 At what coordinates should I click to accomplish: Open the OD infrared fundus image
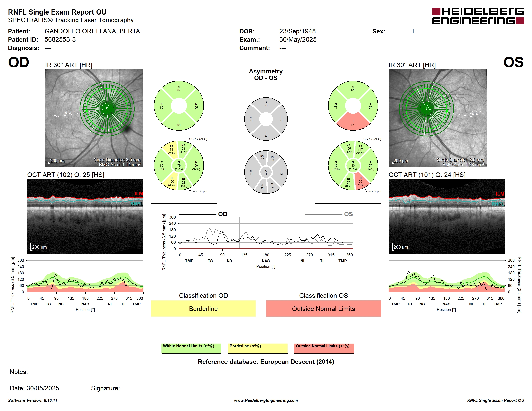(x=94, y=118)
